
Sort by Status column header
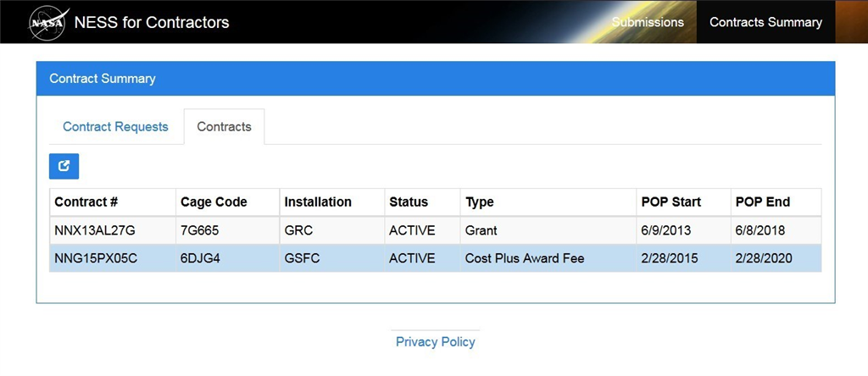409,202
